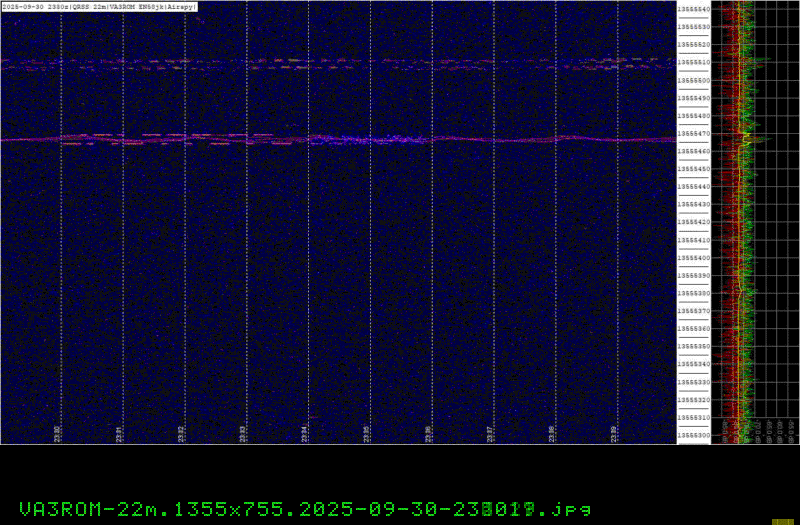Click the 13555470 frequency scale label

694,133
